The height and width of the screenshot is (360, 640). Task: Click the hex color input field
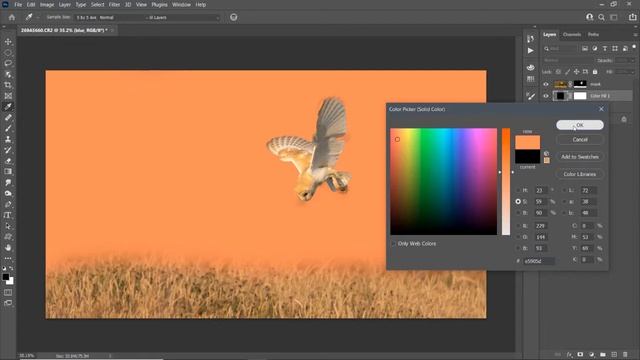(539, 261)
